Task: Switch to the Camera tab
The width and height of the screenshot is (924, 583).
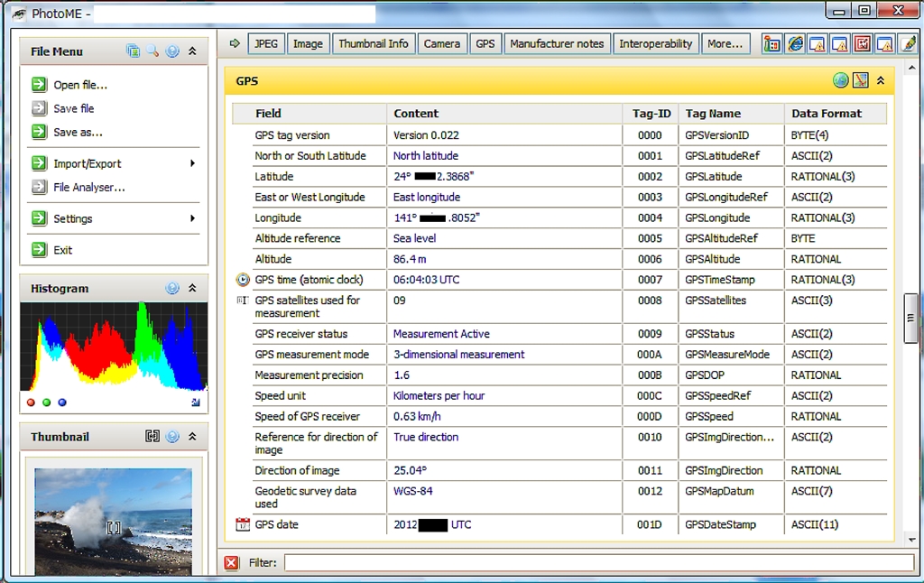Action: (x=441, y=43)
